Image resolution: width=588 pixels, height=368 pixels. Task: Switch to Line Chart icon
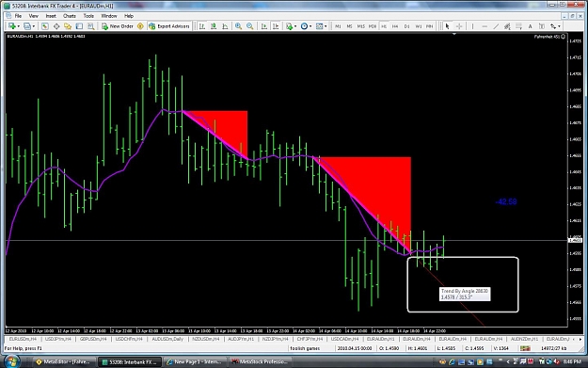[x=225, y=26]
